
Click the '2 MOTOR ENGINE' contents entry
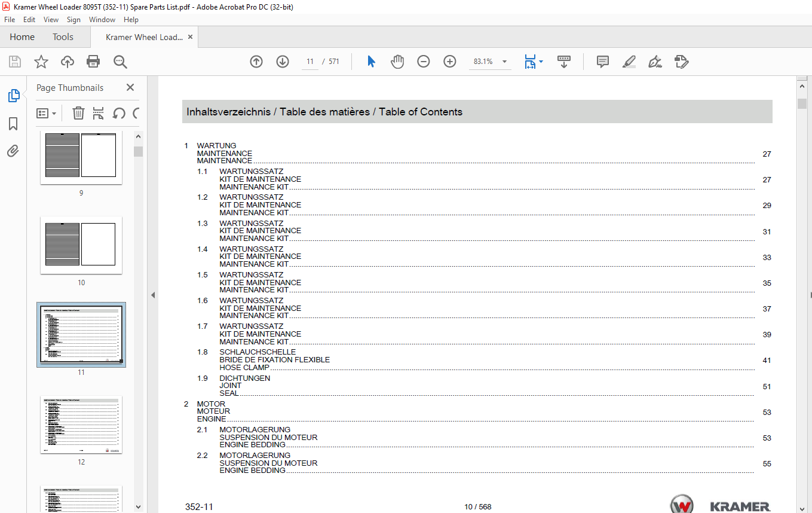[477, 411]
